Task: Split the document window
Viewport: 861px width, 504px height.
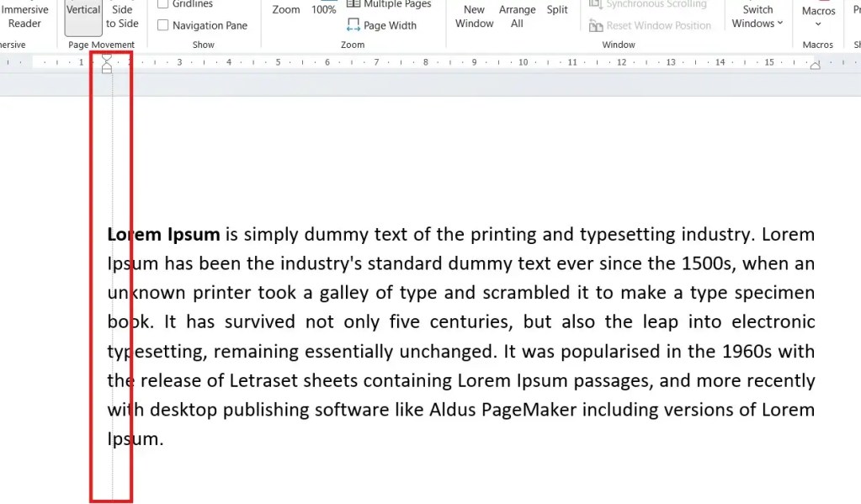Action: tap(556, 10)
